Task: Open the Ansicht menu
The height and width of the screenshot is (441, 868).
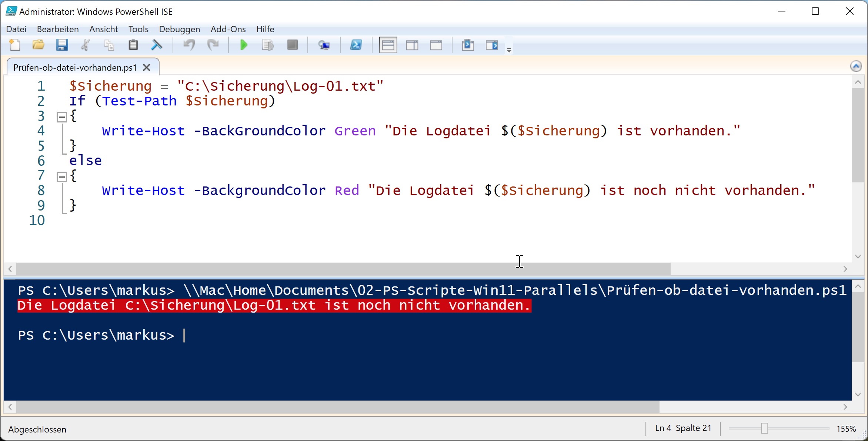Action: click(x=104, y=29)
